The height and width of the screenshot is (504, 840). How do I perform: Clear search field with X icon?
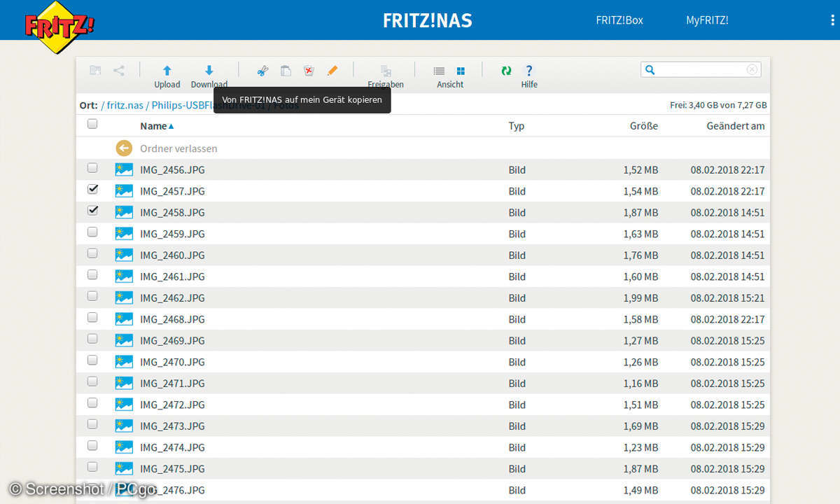752,69
